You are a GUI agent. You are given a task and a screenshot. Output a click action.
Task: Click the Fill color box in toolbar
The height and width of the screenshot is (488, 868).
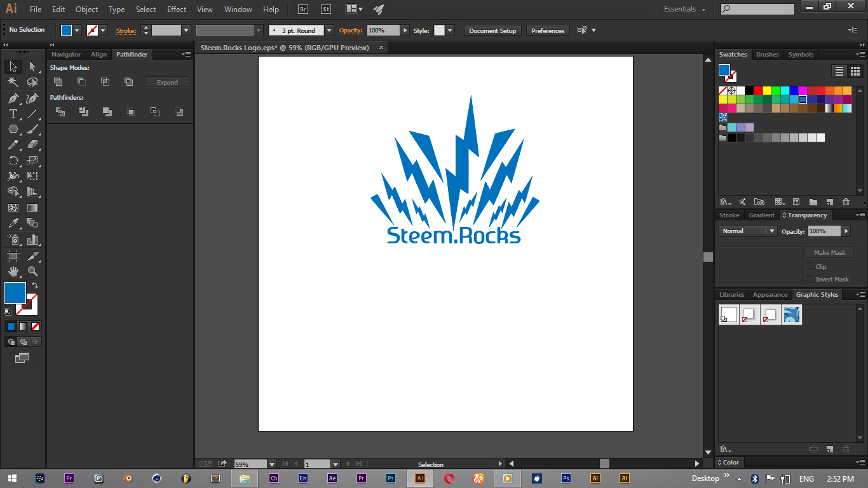[15, 293]
